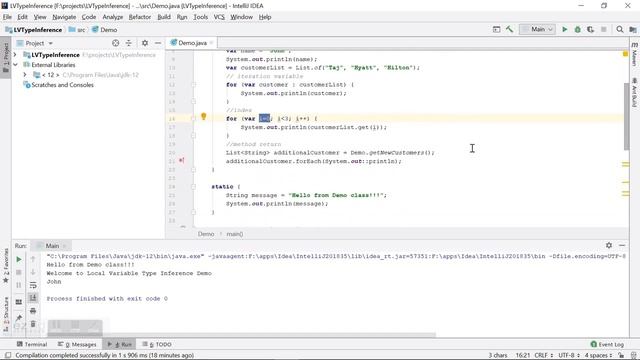
Task: Click the Build project hammer icon
Action: pos(509,29)
